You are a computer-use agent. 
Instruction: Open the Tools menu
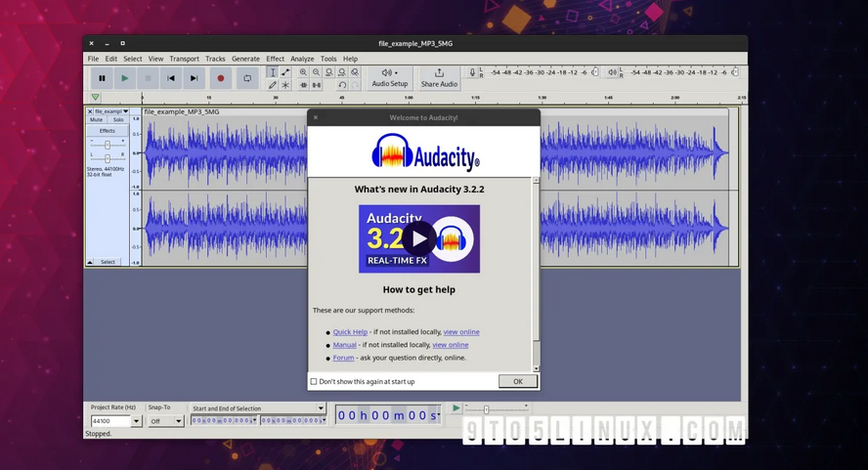point(328,59)
